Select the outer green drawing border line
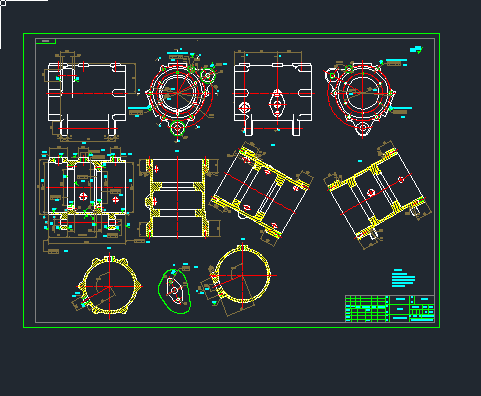The height and width of the screenshot is (396, 481). click(231, 180)
